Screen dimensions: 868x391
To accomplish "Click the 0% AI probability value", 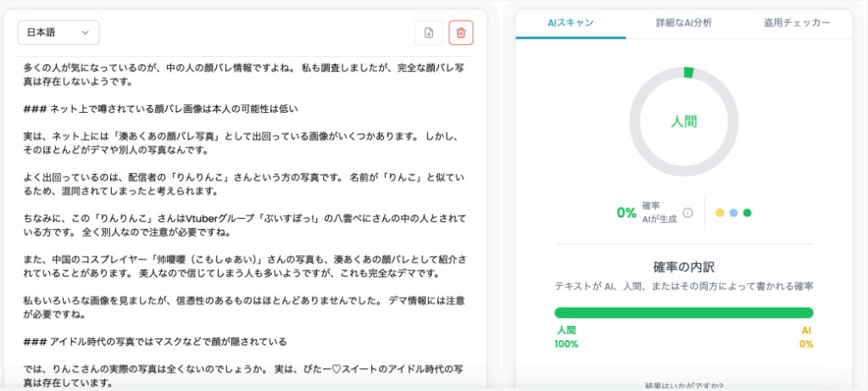I will point(626,213).
